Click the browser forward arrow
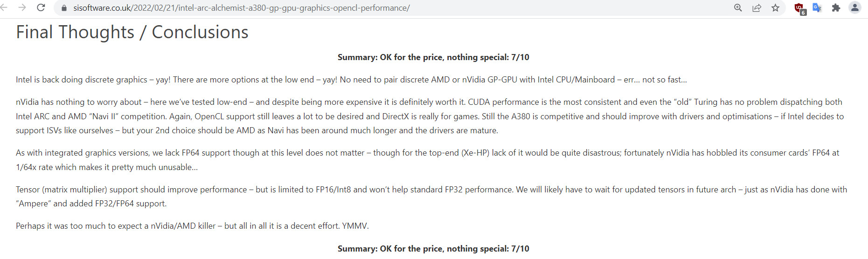Viewport: 868px width, 259px height. [x=22, y=7]
